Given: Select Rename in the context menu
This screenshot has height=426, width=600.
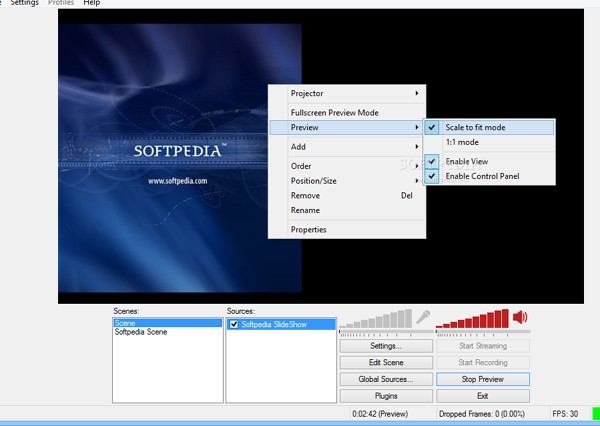Looking at the screenshot, I should tap(347, 210).
